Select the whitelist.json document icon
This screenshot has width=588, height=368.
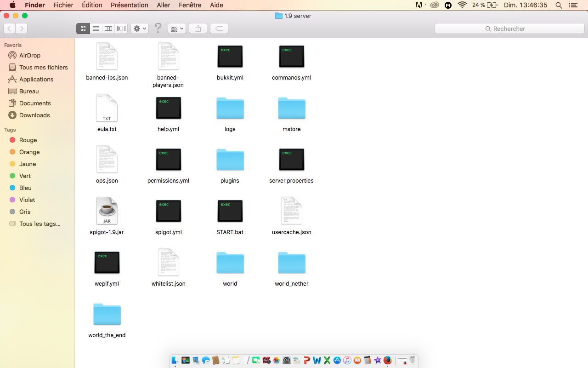[169, 263]
